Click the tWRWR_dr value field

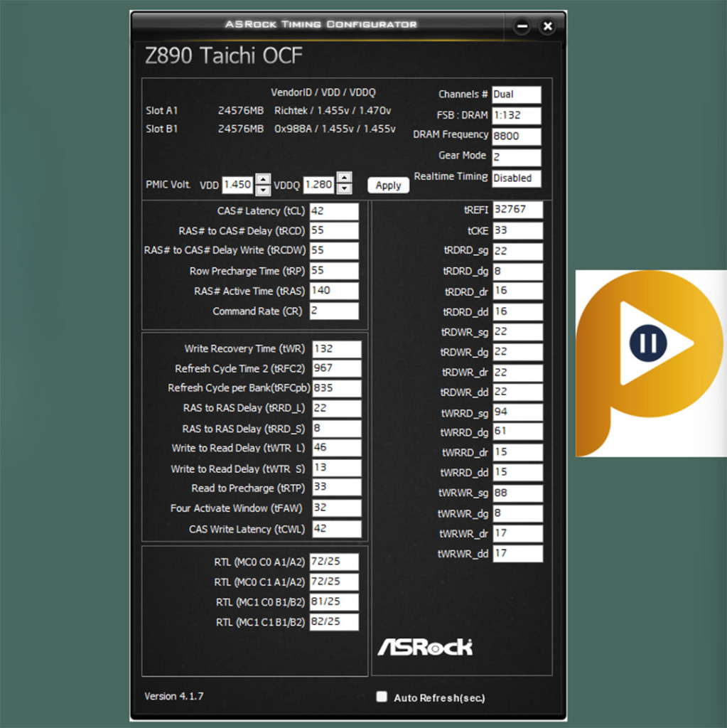[517, 533]
